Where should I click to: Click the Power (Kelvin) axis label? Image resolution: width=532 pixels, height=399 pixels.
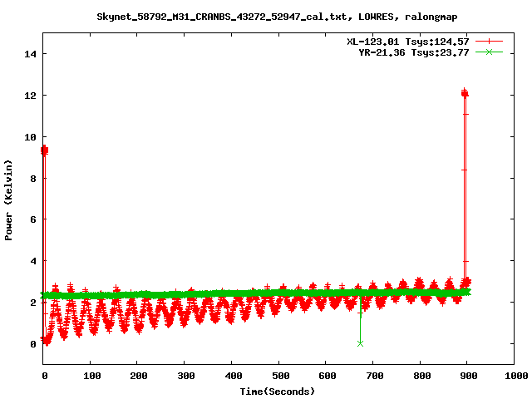tap(8, 199)
